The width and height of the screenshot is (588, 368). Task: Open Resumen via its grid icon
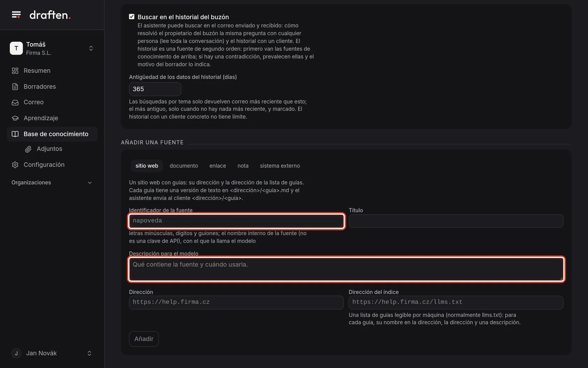tap(15, 71)
